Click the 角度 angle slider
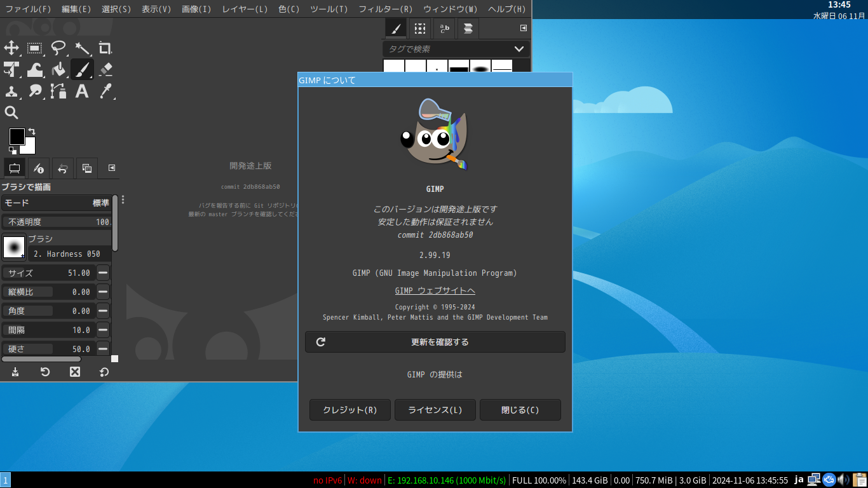This screenshot has height=488, width=868. (x=48, y=311)
